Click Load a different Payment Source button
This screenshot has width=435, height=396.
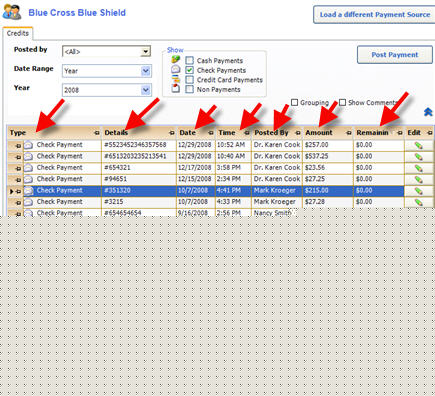coord(375,15)
